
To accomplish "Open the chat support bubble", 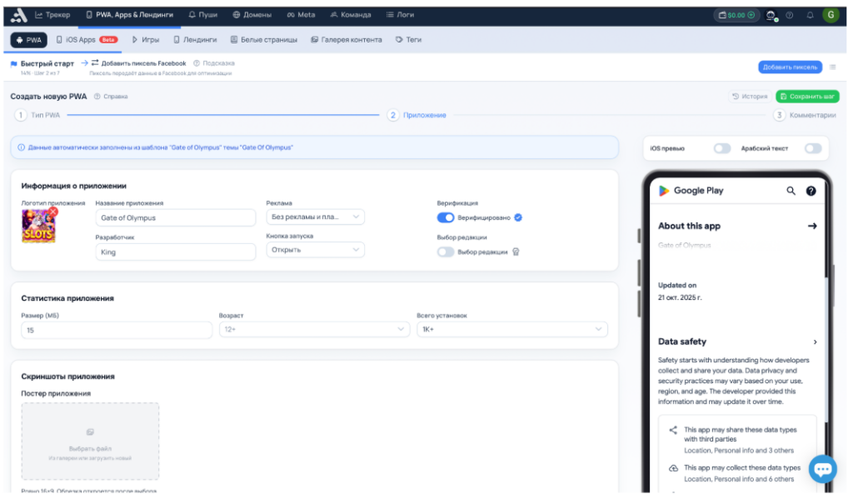I will pyautogui.click(x=822, y=469).
